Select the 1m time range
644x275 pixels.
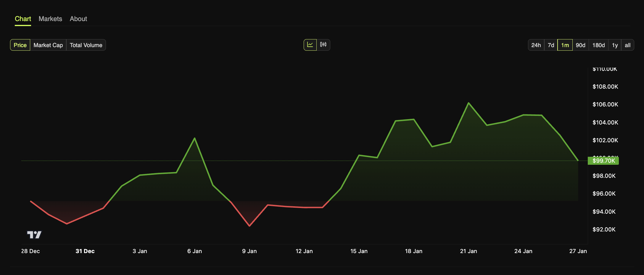click(x=565, y=45)
